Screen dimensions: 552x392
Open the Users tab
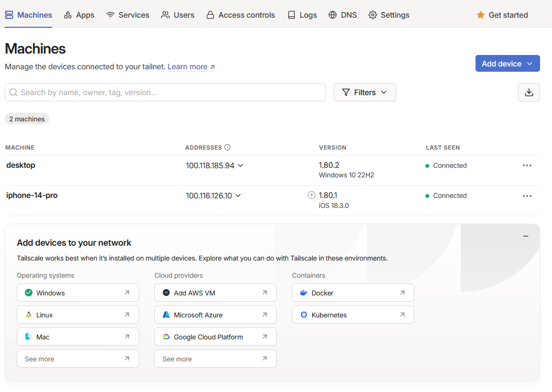tap(177, 15)
